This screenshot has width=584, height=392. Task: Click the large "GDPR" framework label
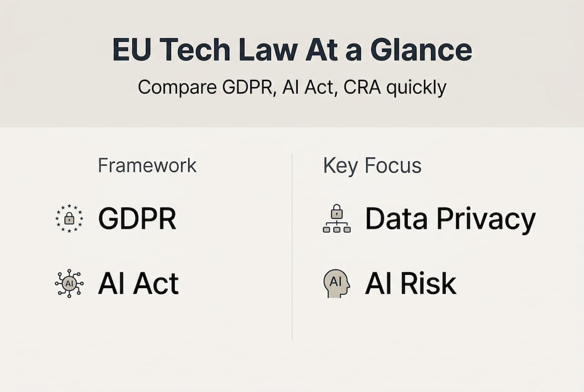click(137, 219)
